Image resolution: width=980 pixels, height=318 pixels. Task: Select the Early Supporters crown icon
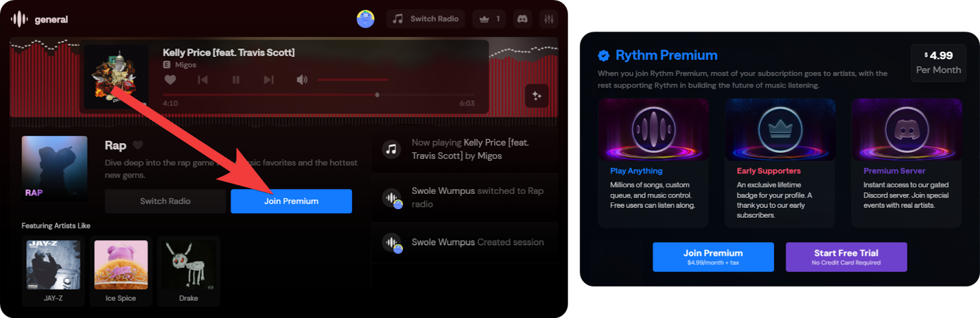(x=780, y=130)
